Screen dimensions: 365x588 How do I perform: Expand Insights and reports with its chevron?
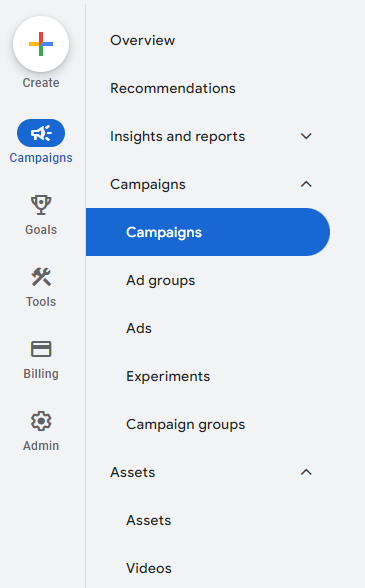[306, 136]
